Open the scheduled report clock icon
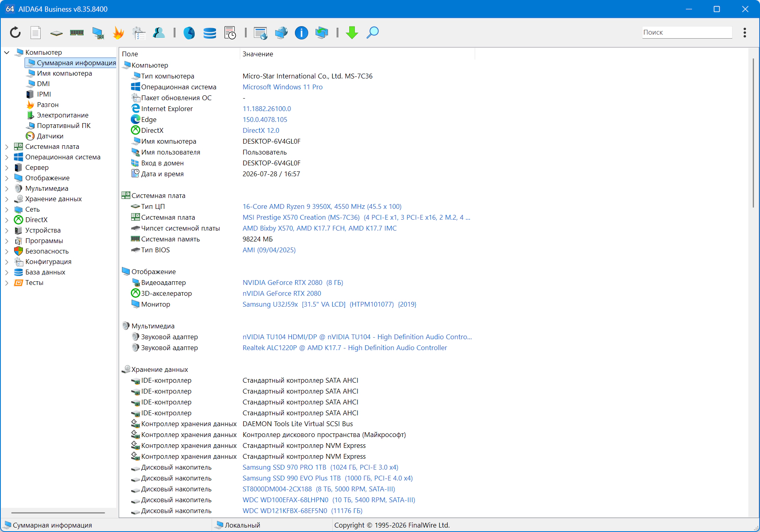The height and width of the screenshot is (532, 760). [x=230, y=33]
